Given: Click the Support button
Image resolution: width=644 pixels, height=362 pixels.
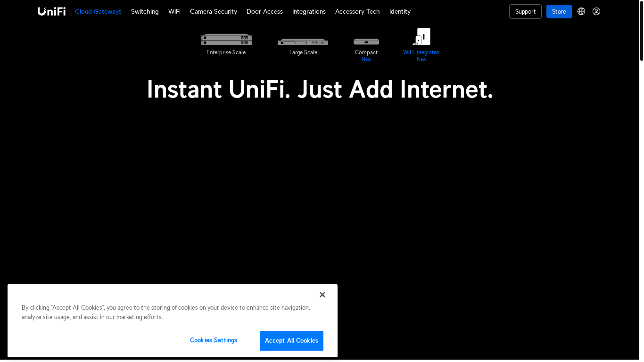Looking at the screenshot, I should [x=525, y=11].
